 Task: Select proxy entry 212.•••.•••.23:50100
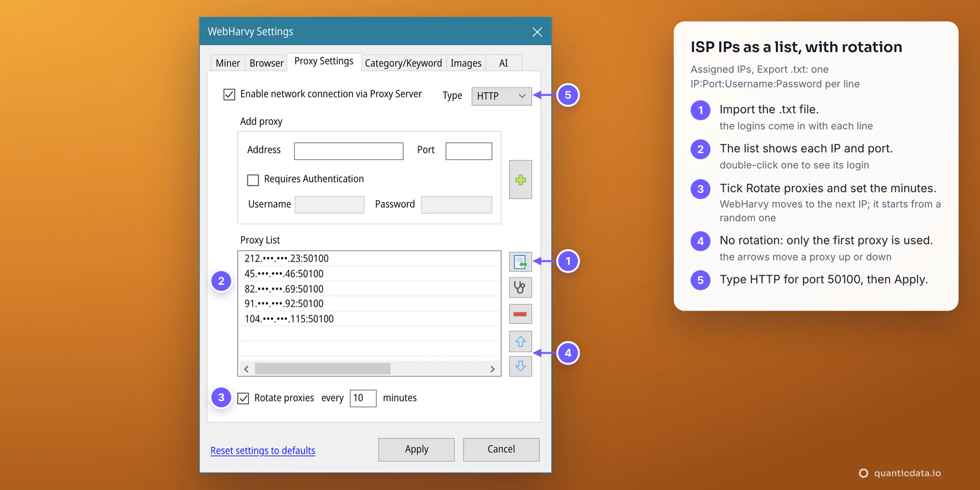(x=369, y=258)
